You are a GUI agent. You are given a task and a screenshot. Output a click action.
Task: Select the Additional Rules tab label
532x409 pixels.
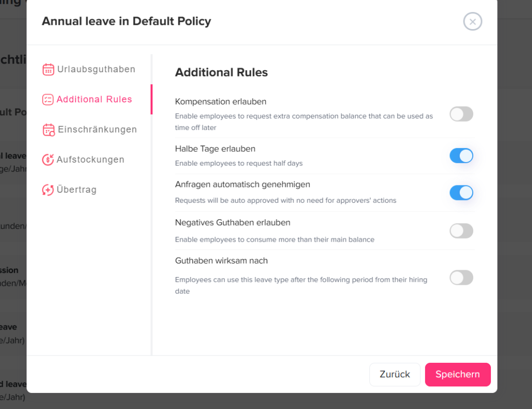(x=95, y=100)
